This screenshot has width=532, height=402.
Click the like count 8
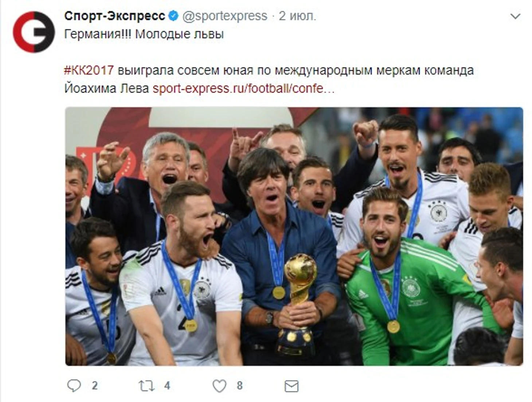coord(239,386)
